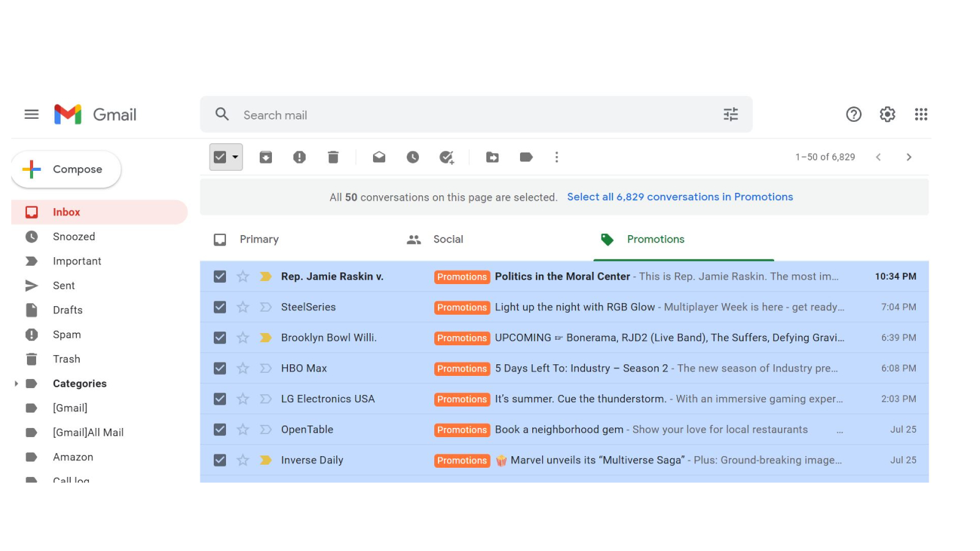The height and width of the screenshot is (551, 980).
Task: Open the Inbox folder
Action: 99,212
